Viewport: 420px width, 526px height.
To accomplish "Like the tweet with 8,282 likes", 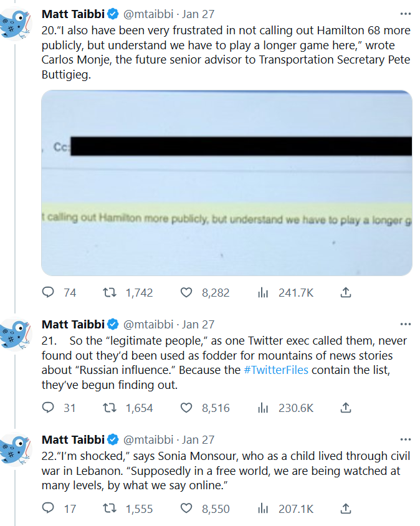I will point(186,292).
